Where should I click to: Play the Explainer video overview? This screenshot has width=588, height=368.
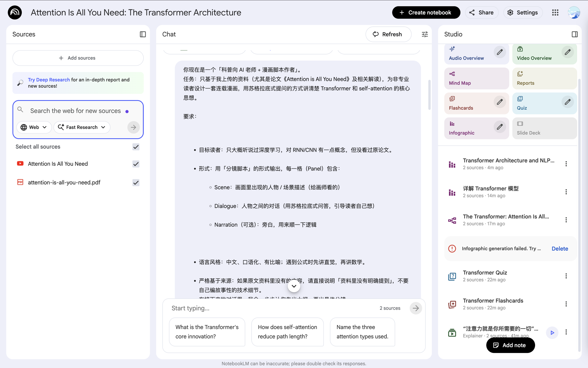pos(552,332)
